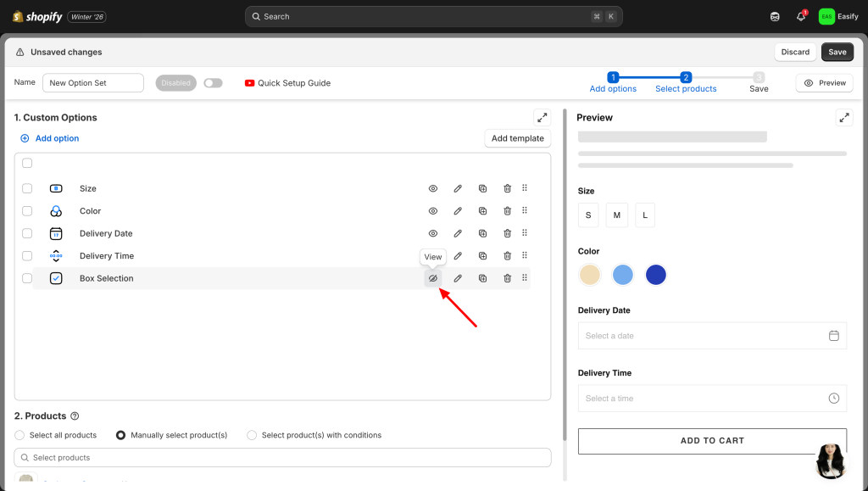This screenshot has height=491, width=868.
Task: Click the Products help question icon
Action: (x=75, y=416)
